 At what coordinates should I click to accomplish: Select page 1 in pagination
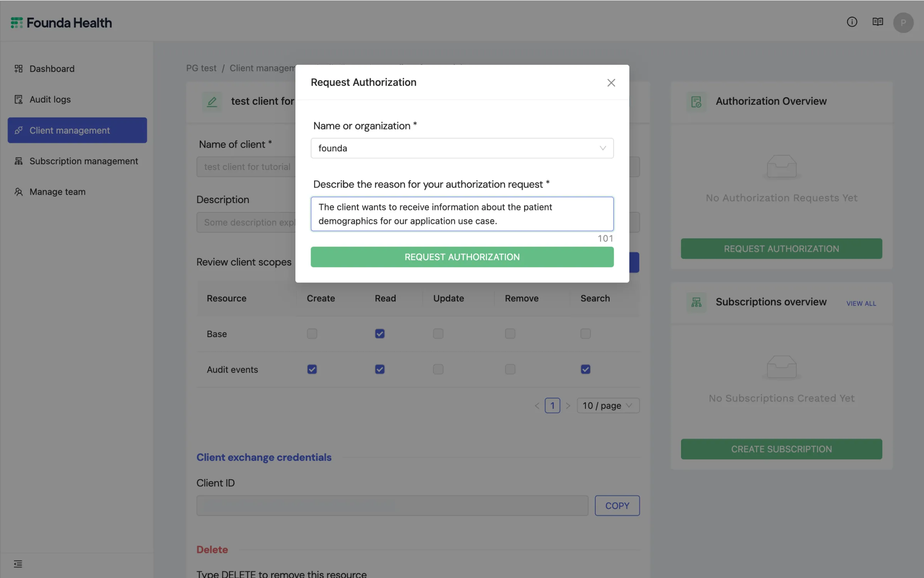552,405
